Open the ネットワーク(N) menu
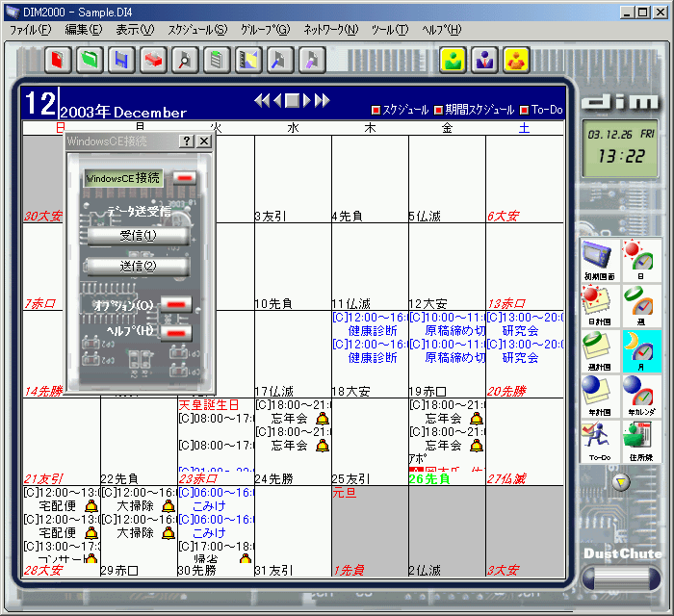Image resolution: width=674 pixels, height=616 pixels. click(x=330, y=30)
